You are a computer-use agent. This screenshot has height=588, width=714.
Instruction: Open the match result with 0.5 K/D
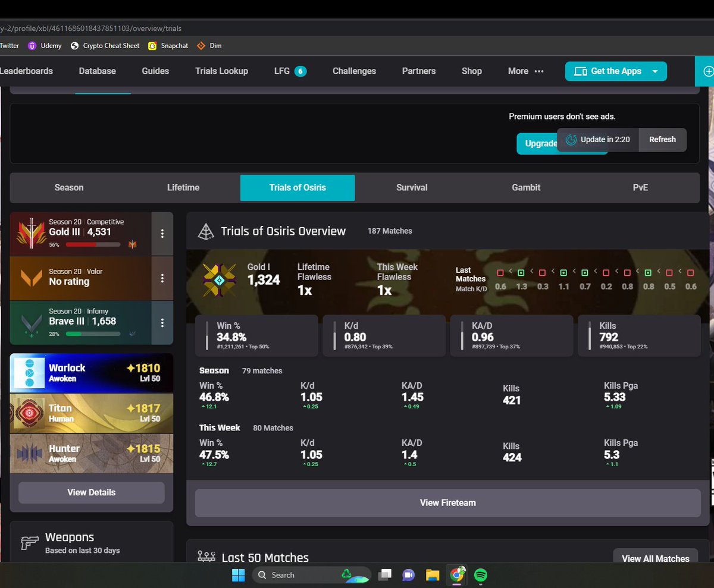click(669, 273)
